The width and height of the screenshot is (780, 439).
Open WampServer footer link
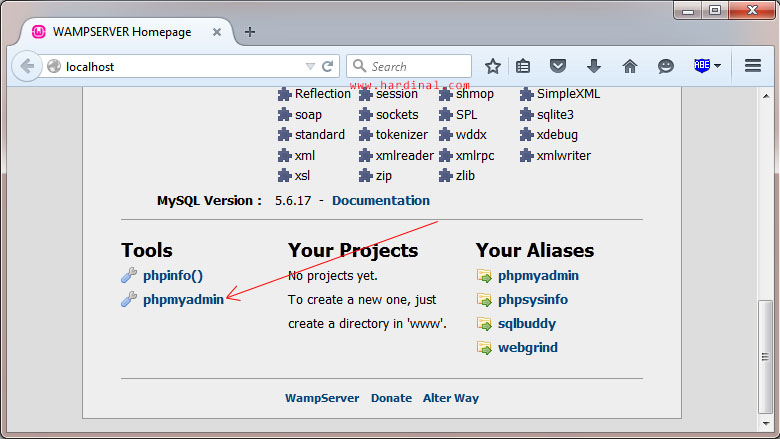[322, 398]
